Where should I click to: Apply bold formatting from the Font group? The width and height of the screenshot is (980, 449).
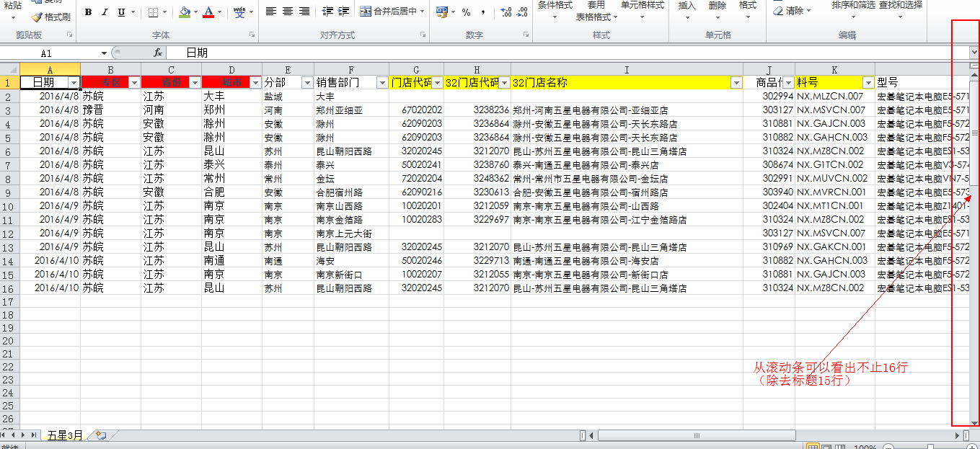pyautogui.click(x=88, y=13)
